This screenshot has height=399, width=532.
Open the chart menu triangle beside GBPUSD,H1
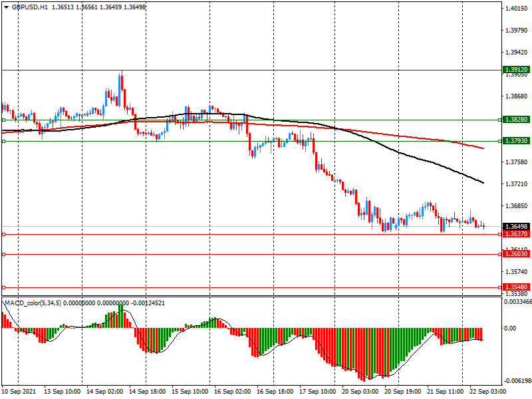pos(6,7)
